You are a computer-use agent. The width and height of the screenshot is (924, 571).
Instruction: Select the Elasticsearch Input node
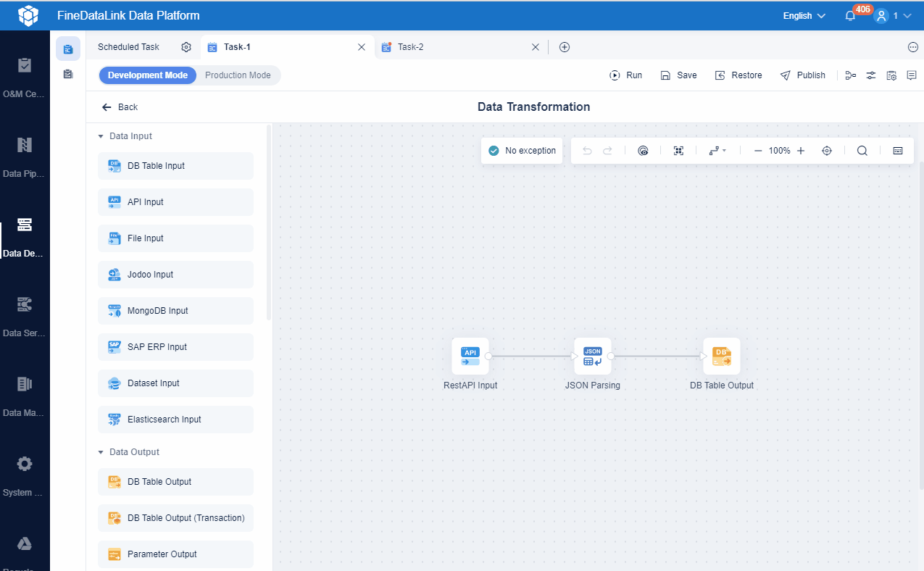175,419
